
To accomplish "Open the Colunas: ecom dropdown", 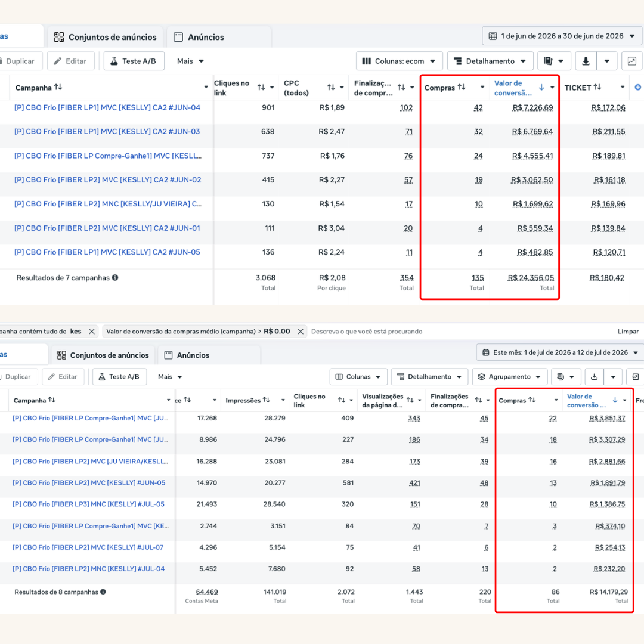I will click(x=399, y=61).
